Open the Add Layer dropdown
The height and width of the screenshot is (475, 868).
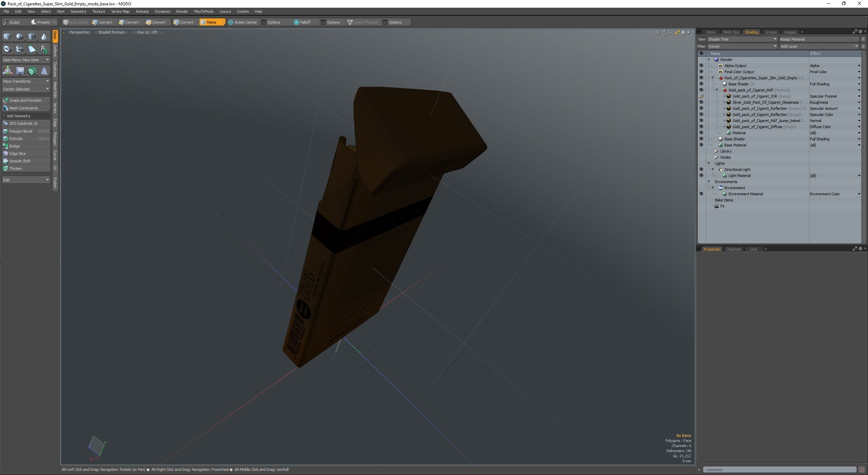pyautogui.click(x=819, y=46)
